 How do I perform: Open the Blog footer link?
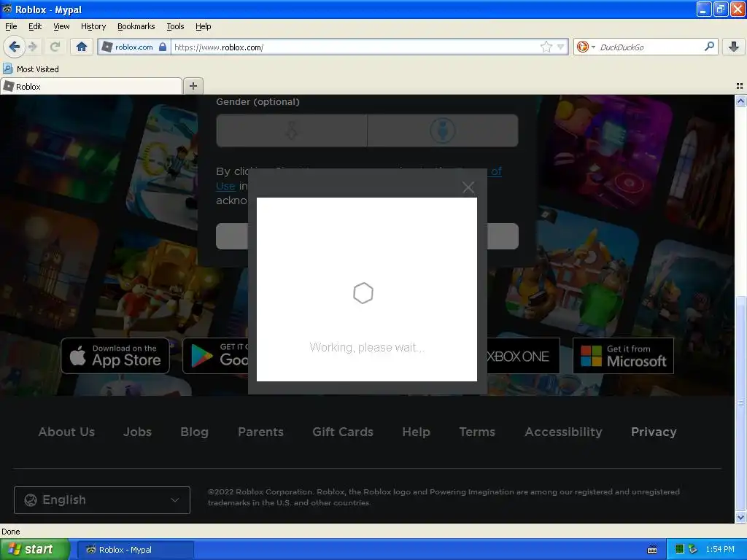[x=194, y=432]
